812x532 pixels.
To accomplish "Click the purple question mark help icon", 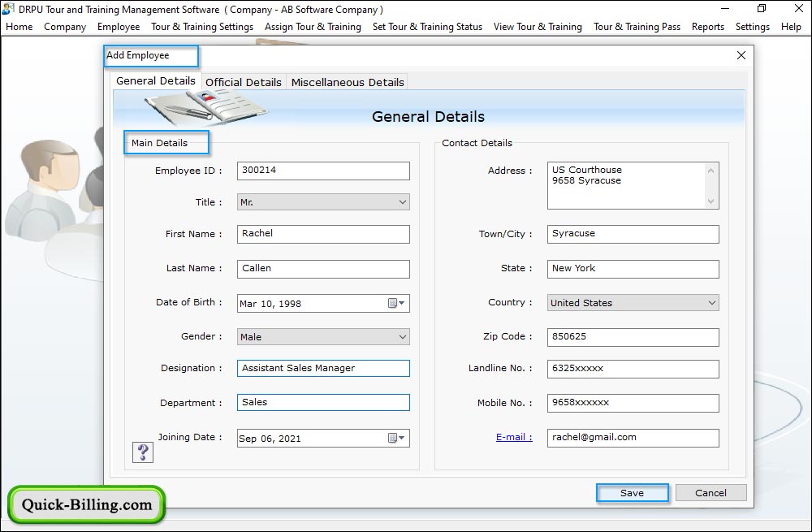I will click(143, 452).
